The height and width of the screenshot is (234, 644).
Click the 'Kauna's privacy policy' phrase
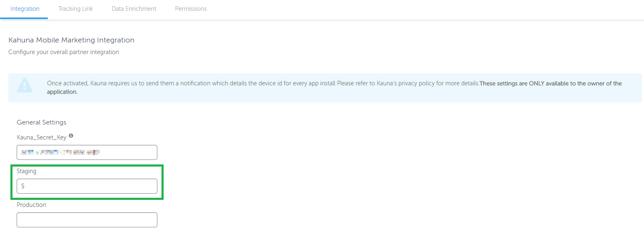click(400, 83)
